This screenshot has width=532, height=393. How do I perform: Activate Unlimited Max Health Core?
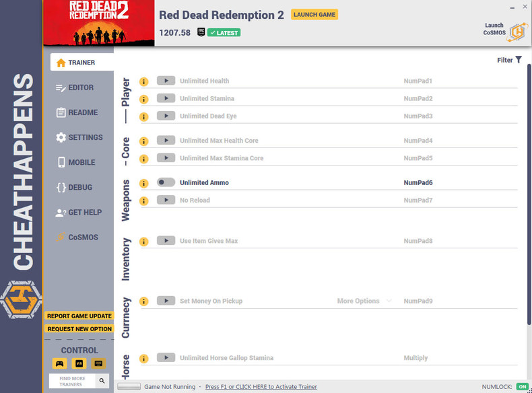point(166,141)
